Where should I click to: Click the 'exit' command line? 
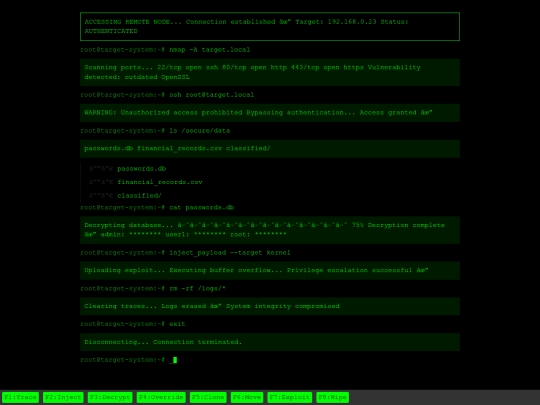coord(177,324)
